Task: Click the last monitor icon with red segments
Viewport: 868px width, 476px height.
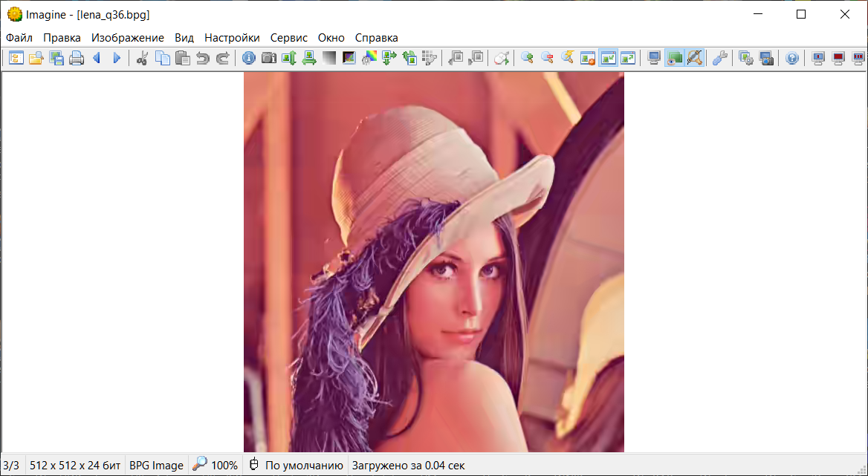Action: tap(858, 57)
